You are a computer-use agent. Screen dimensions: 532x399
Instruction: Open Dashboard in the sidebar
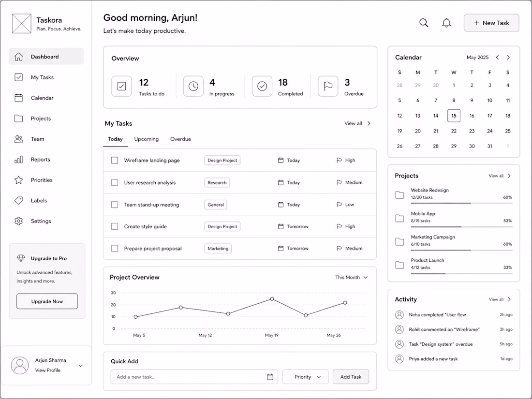pyautogui.click(x=46, y=56)
